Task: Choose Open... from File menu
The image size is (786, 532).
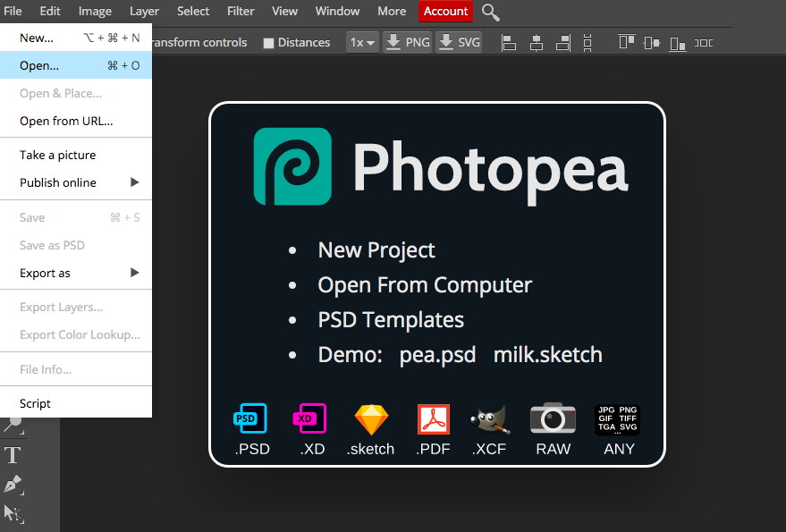Action: pos(76,65)
